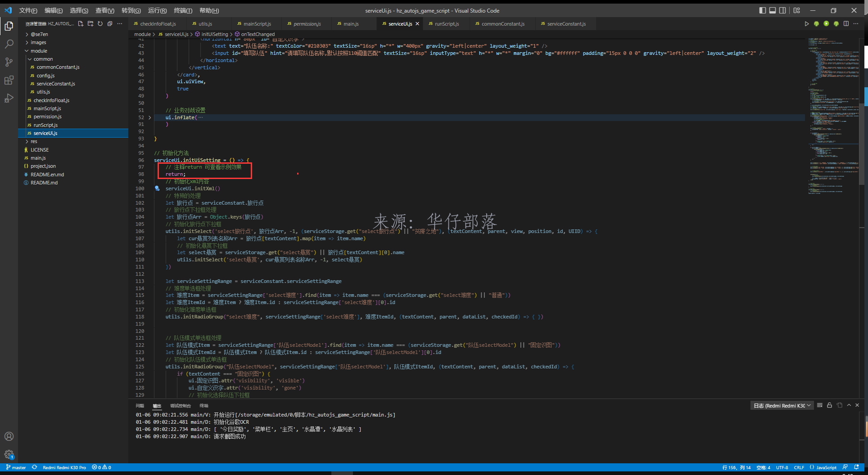The height and width of the screenshot is (475, 868).
Task: Open the customize layout button
Action: 797,10
